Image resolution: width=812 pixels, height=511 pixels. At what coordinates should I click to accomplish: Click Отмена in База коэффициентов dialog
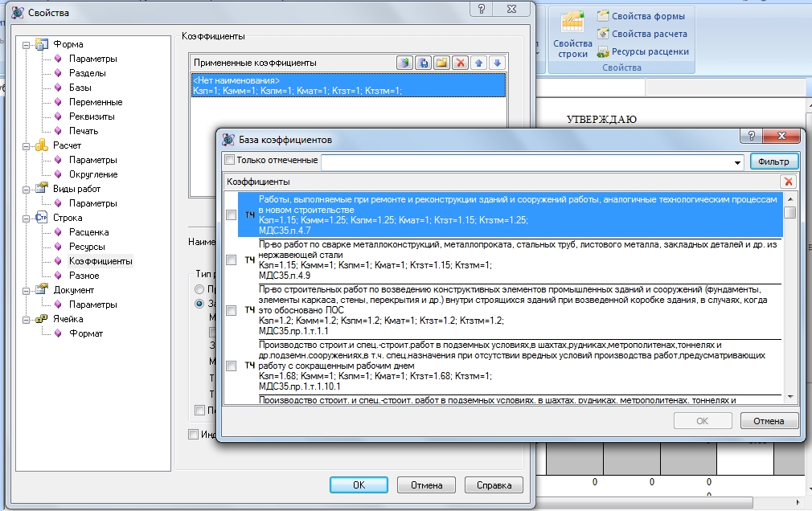click(769, 421)
